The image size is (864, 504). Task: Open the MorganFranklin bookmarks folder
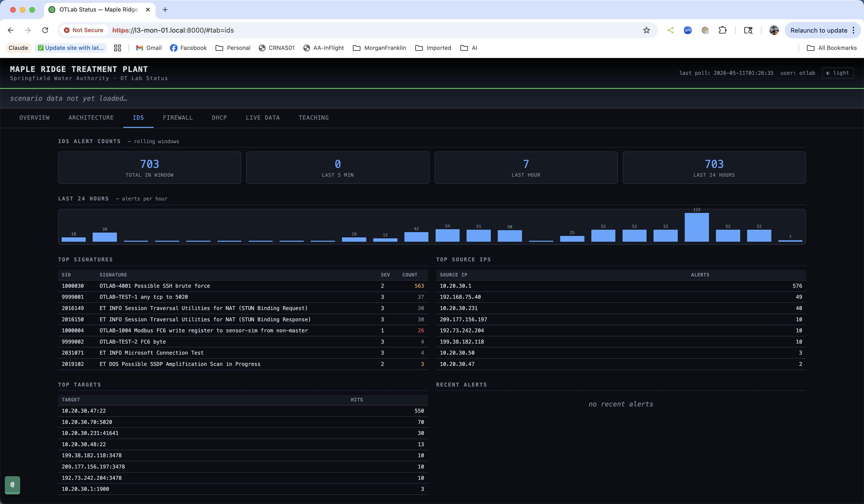(379, 48)
